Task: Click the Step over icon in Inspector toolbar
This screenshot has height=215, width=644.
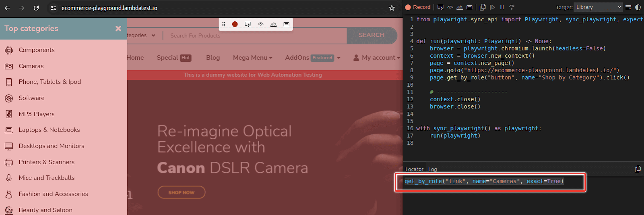Action: point(512,7)
